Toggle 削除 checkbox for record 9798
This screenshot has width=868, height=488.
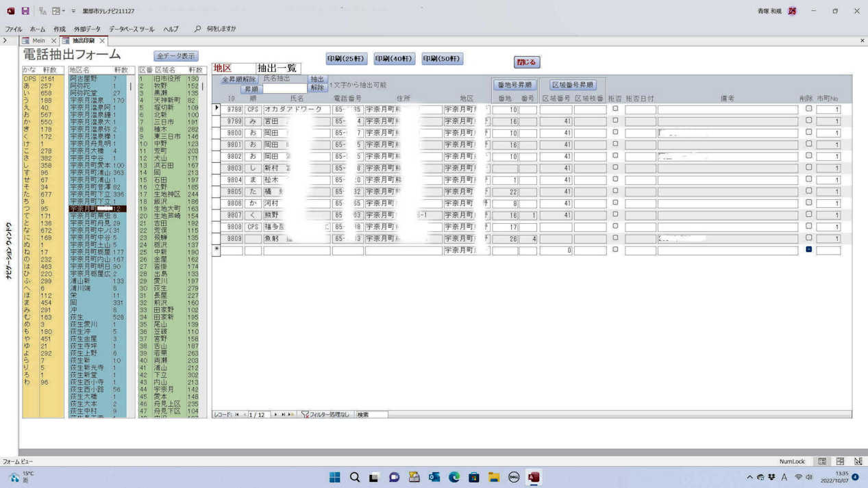(x=808, y=109)
